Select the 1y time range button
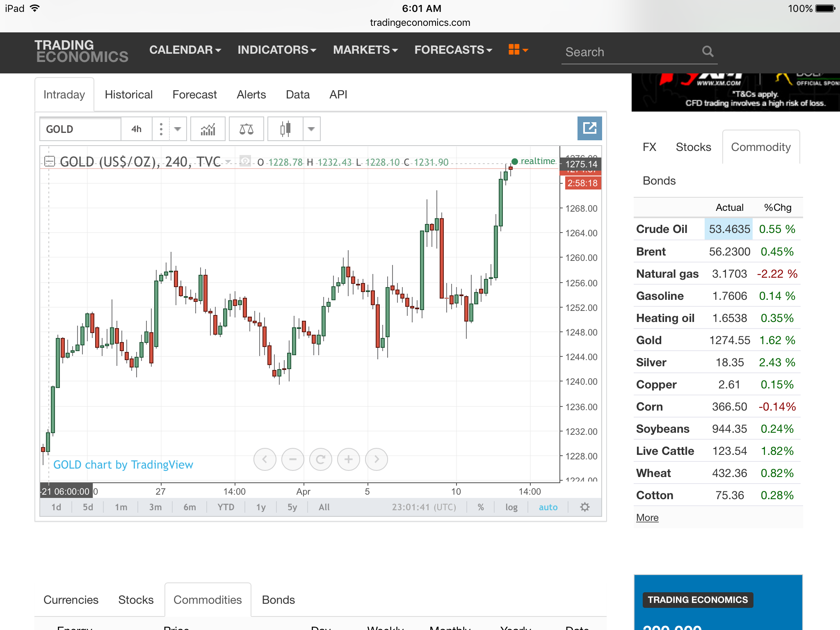Screen dimensions: 840x630 261,507
